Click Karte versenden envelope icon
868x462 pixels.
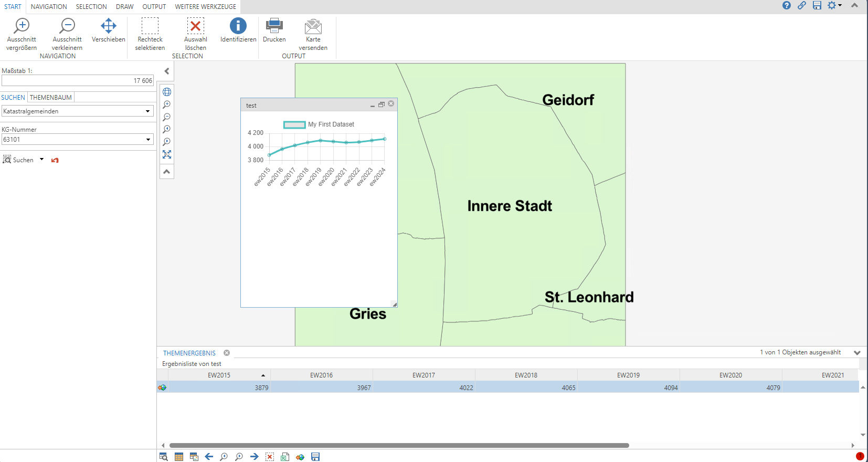[313, 26]
